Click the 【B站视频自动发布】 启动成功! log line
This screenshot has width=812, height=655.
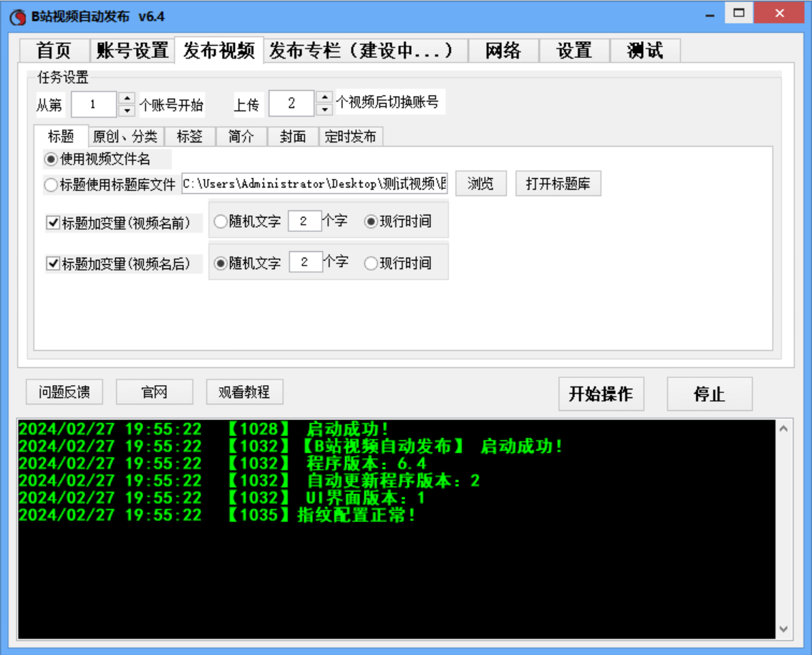click(x=291, y=447)
